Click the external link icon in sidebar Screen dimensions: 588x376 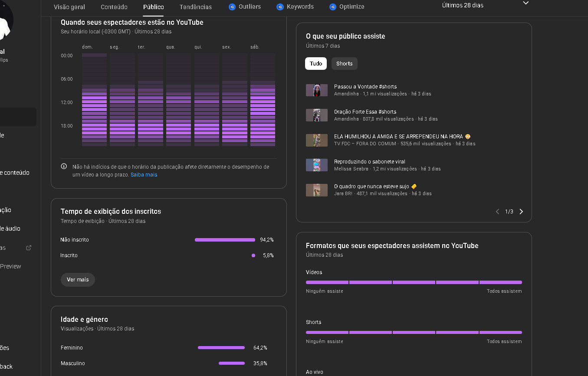point(29,248)
